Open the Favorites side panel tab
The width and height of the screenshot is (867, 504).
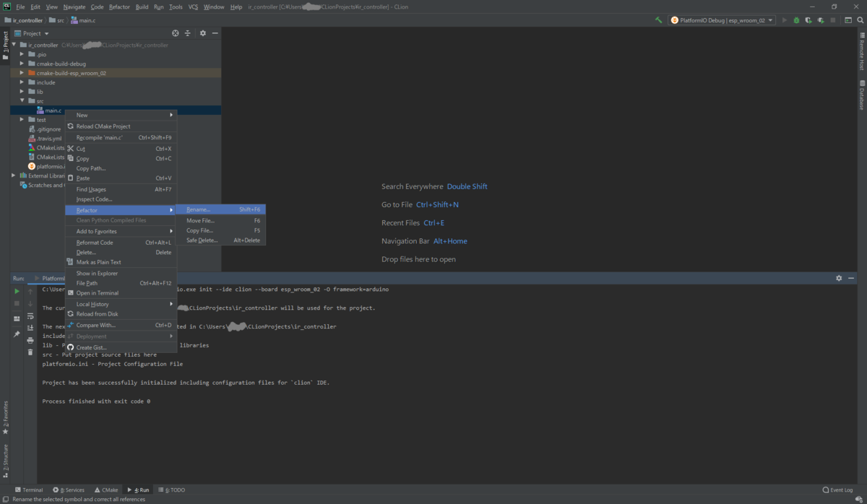(5, 417)
